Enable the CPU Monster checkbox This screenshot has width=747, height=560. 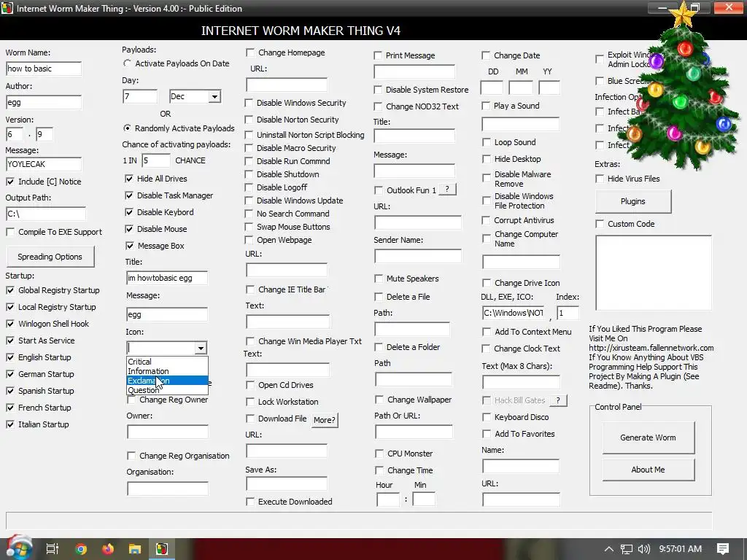coord(379,454)
